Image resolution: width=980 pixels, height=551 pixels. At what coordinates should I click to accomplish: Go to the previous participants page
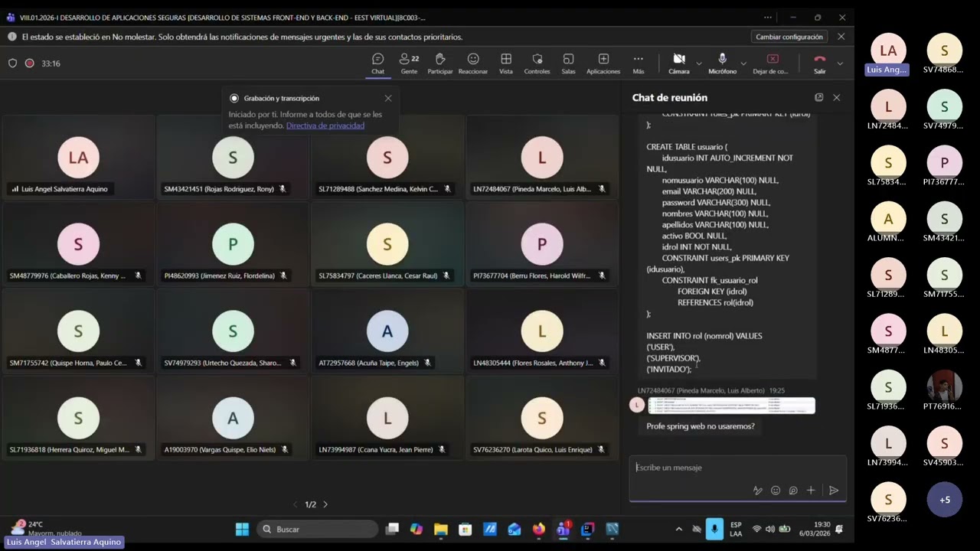pos(296,504)
